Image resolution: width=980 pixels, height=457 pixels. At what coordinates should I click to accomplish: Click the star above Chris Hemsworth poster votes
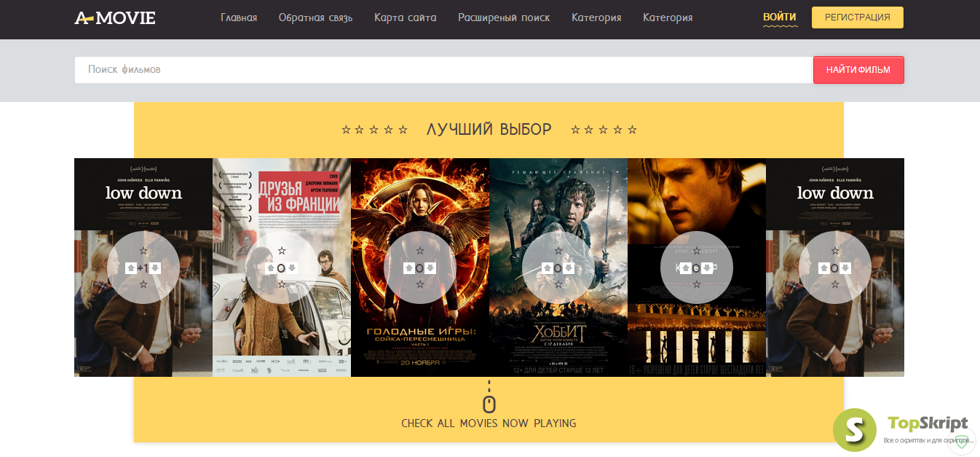pyautogui.click(x=697, y=251)
